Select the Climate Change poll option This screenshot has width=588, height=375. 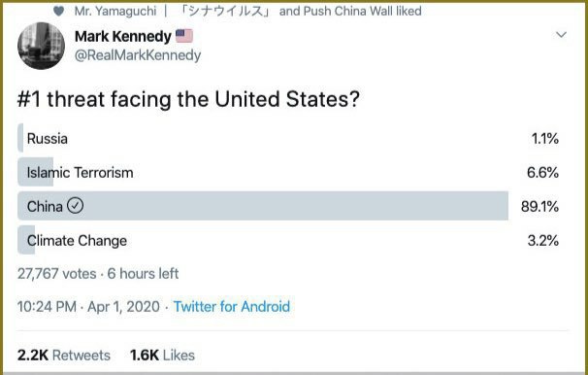[x=288, y=240]
